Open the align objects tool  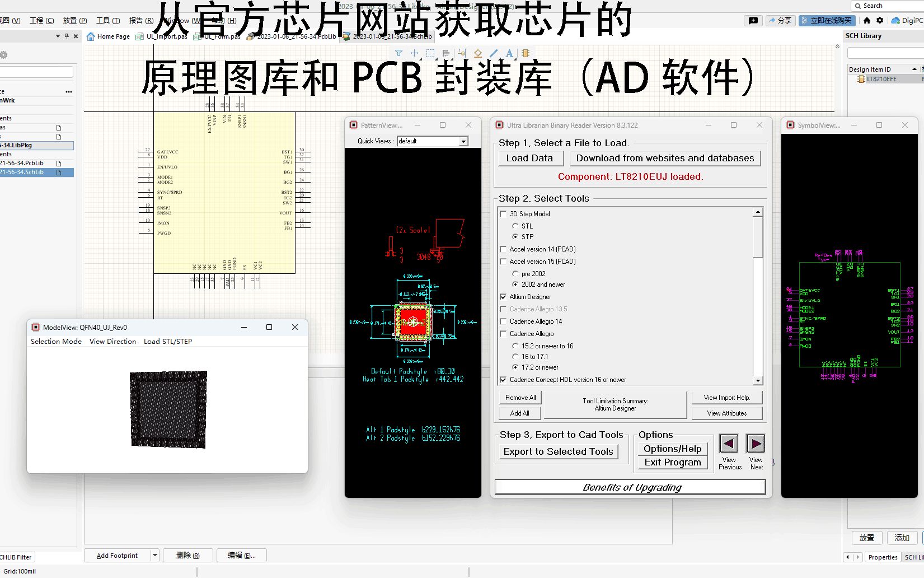[x=446, y=53]
